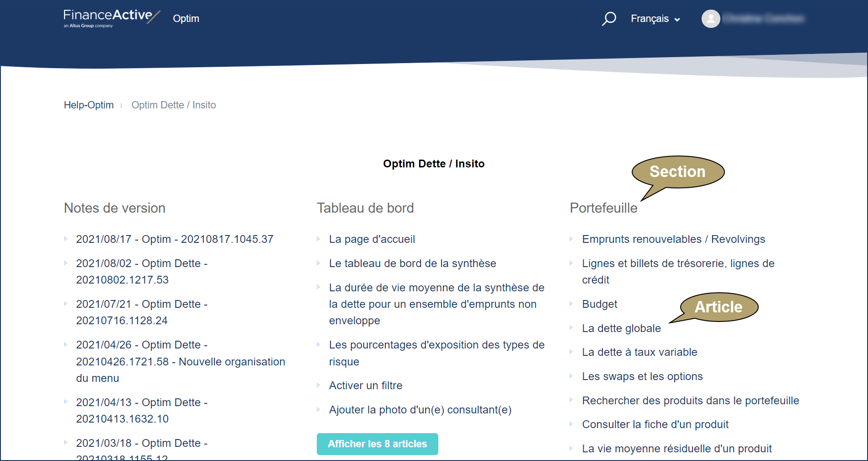Screen dimensions: 868x461
Task: Select the Optim menu item
Action: click(186, 18)
